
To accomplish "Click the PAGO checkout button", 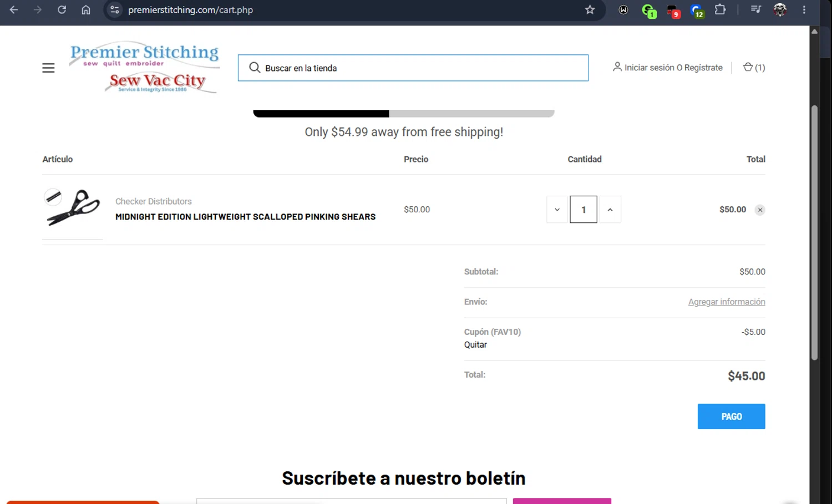I will click(731, 416).
